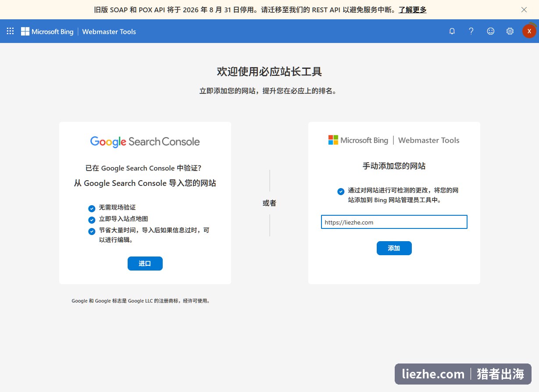Open the notifications bell

(x=452, y=31)
